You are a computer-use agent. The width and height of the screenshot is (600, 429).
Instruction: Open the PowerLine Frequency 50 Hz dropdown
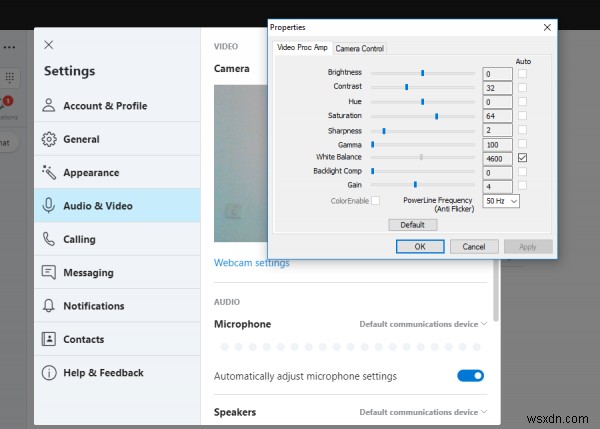(x=501, y=201)
